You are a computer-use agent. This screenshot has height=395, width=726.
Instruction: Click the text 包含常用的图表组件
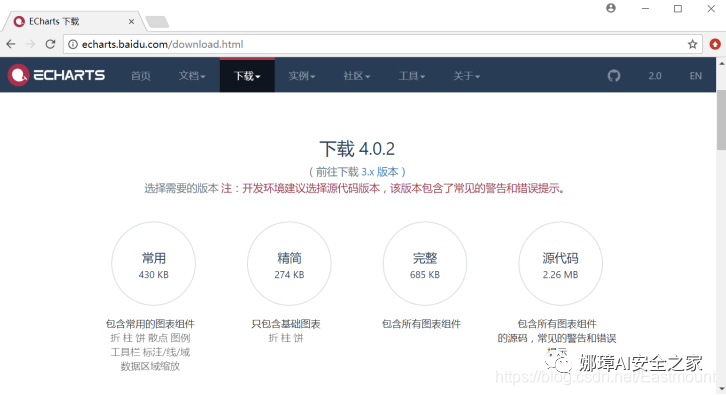150,324
